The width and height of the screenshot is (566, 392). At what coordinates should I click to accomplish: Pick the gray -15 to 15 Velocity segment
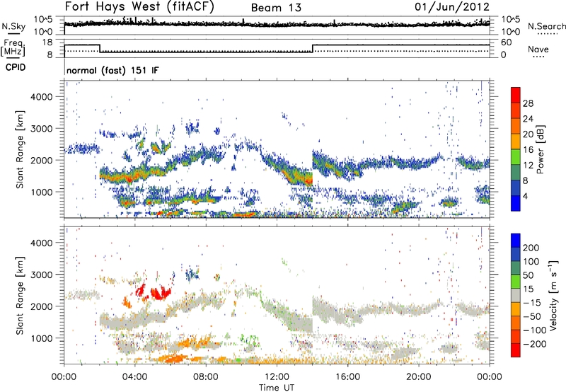[516, 296]
